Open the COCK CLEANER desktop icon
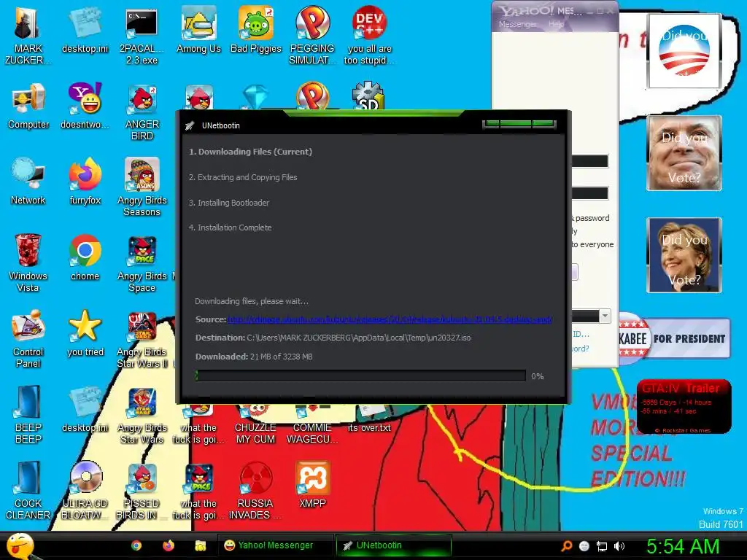The image size is (747, 560). (x=28, y=491)
